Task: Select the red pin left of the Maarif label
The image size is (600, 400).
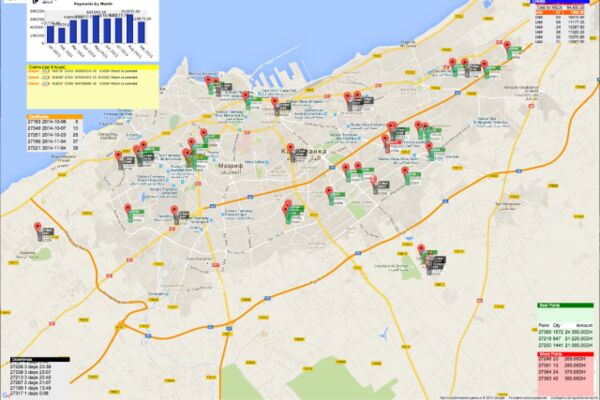Action: tap(186, 154)
